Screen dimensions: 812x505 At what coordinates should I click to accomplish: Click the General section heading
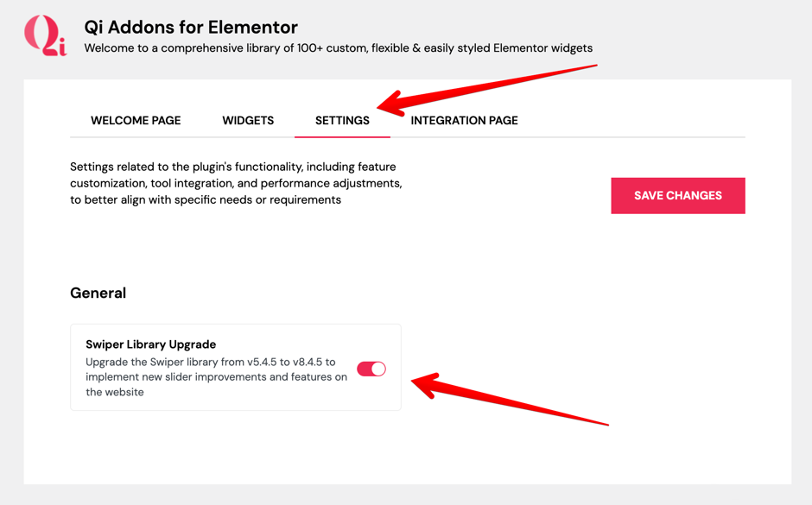point(98,293)
